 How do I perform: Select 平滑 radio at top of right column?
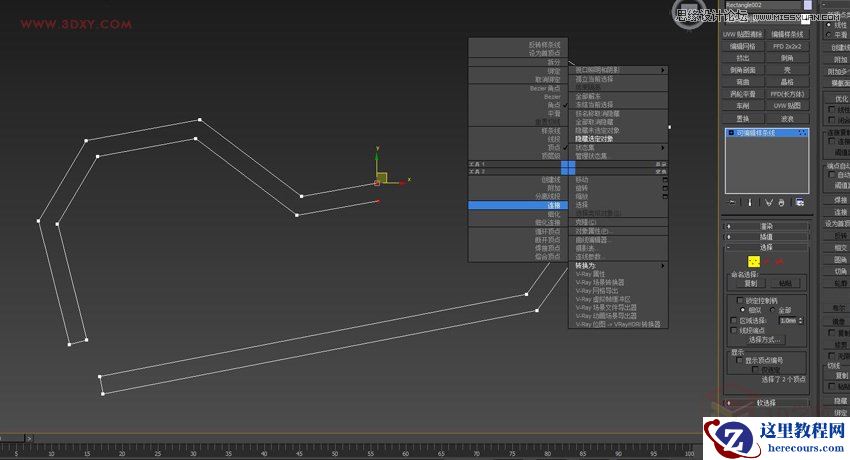(828, 34)
